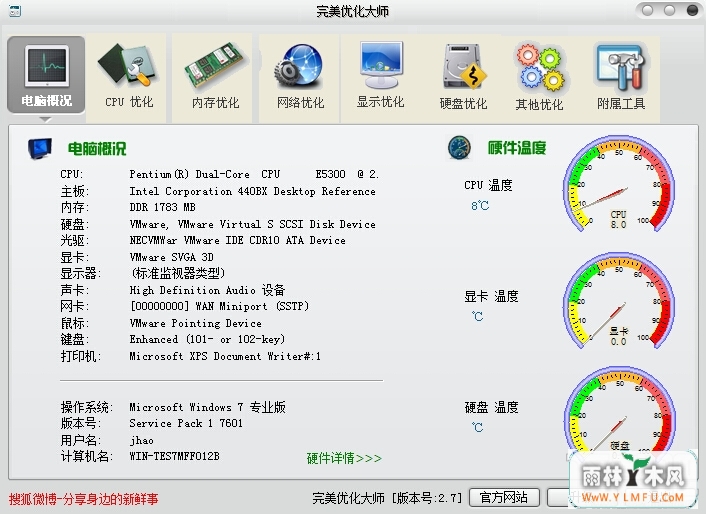Select the WAN Miniport (SSTP) network text
This screenshot has height=514, width=706.
[x=219, y=307]
